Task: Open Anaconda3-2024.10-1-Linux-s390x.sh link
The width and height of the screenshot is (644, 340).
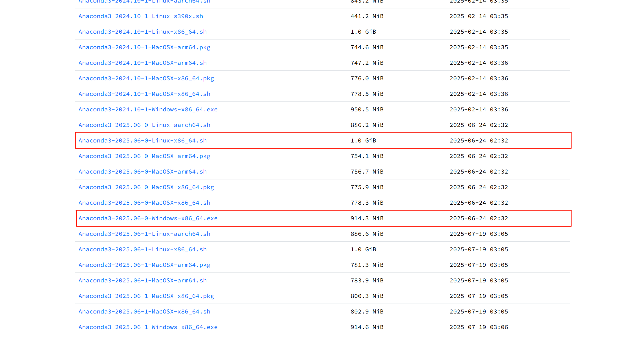Action: (x=141, y=16)
